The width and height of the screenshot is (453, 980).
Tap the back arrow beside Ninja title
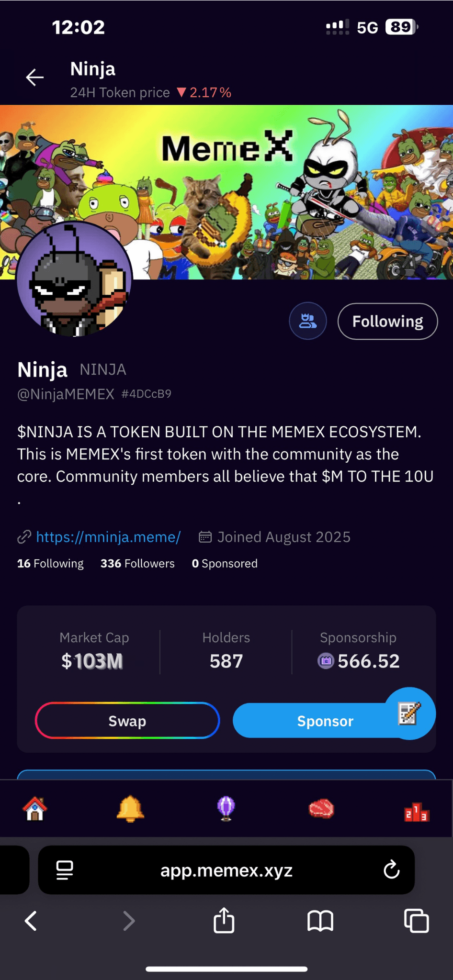(34, 78)
